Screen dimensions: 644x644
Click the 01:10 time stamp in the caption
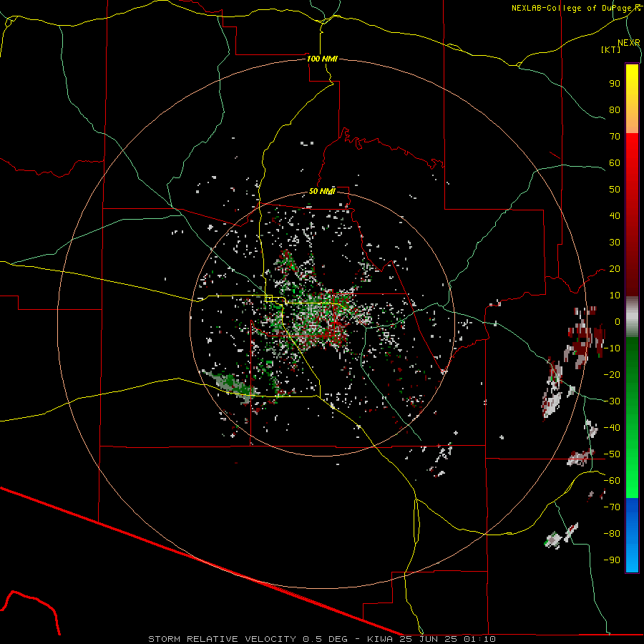(x=480, y=639)
